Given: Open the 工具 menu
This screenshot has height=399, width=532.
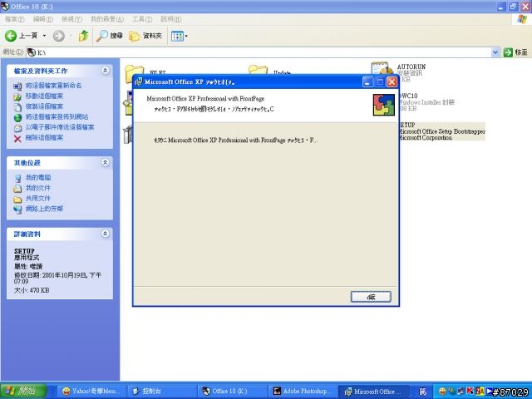Looking at the screenshot, I should pos(142,19).
